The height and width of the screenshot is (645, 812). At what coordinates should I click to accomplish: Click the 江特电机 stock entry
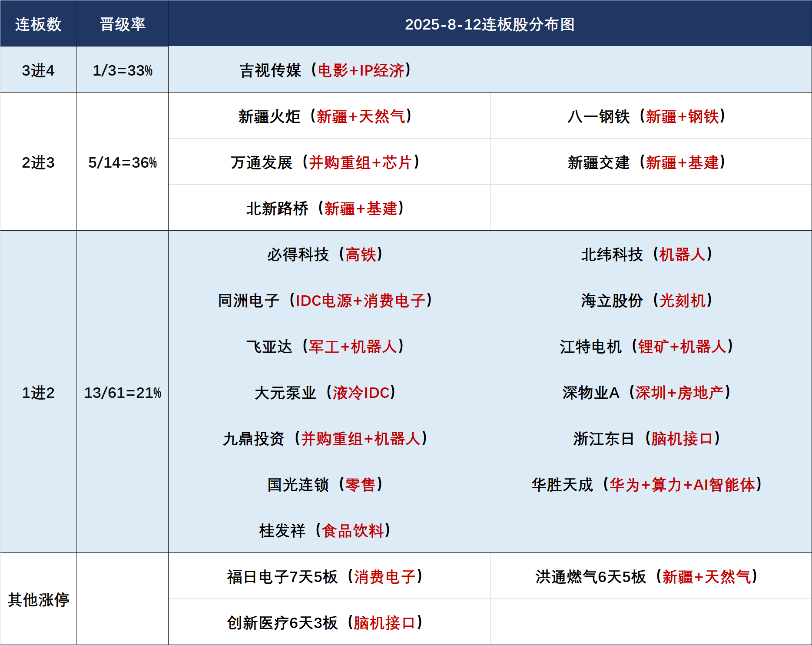click(647, 347)
